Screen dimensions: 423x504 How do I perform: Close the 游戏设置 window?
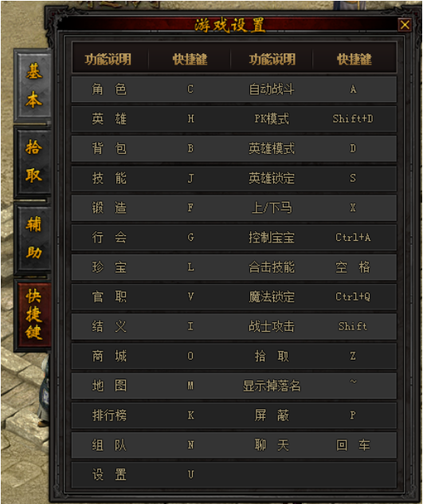point(405,25)
